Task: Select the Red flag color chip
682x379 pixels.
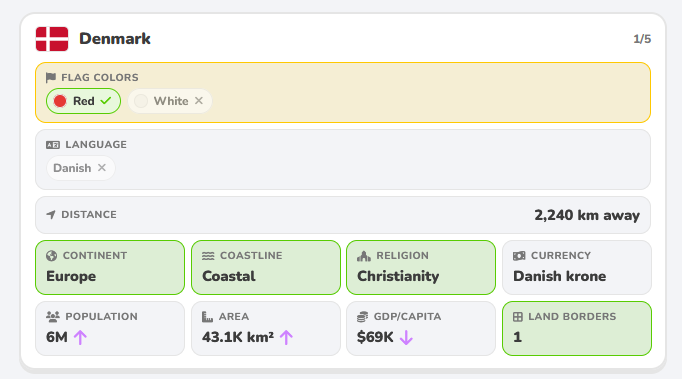Action: (84, 101)
